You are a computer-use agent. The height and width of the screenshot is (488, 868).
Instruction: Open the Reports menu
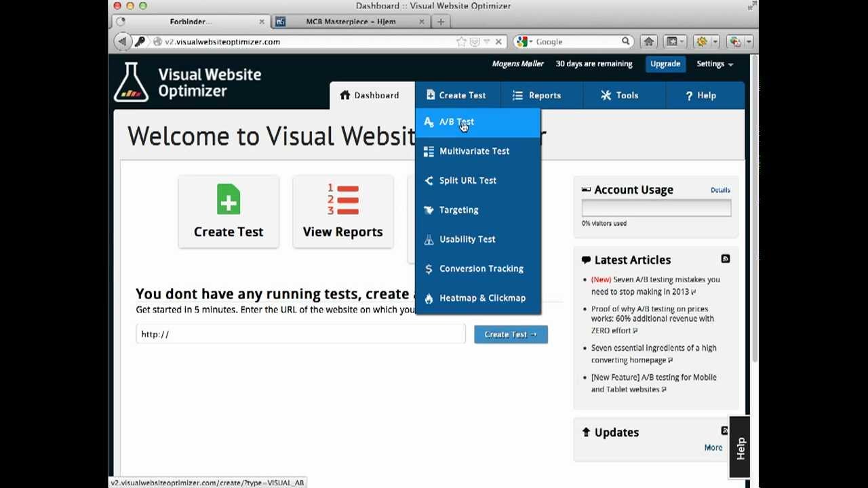[537, 96]
